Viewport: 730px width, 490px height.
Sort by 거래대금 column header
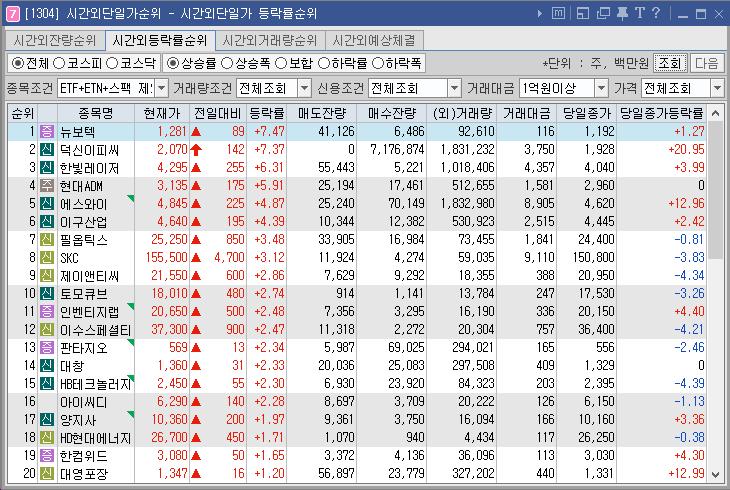(527, 113)
